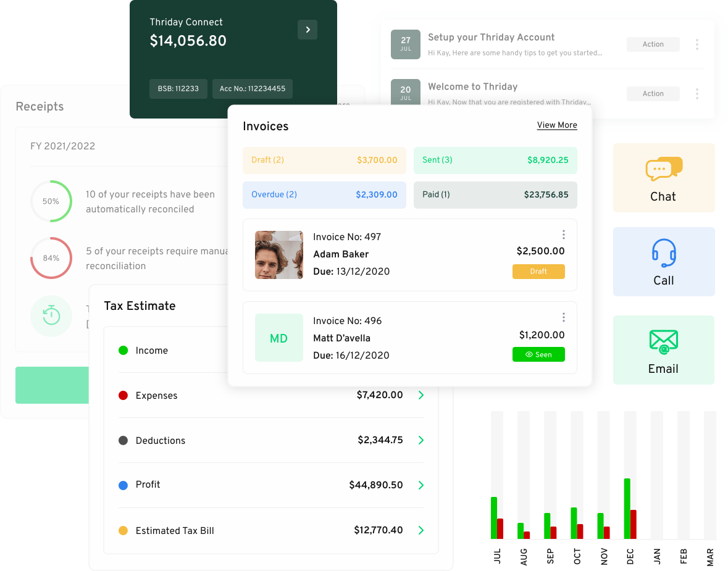Click the Due: 16/12/2020 text
The width and height of the screenshot is (728, 571).
pos(351,356)
